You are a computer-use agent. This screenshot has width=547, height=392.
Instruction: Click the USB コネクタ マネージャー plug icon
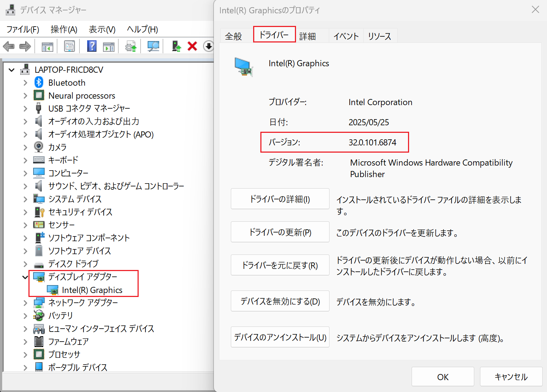[39, 108]
